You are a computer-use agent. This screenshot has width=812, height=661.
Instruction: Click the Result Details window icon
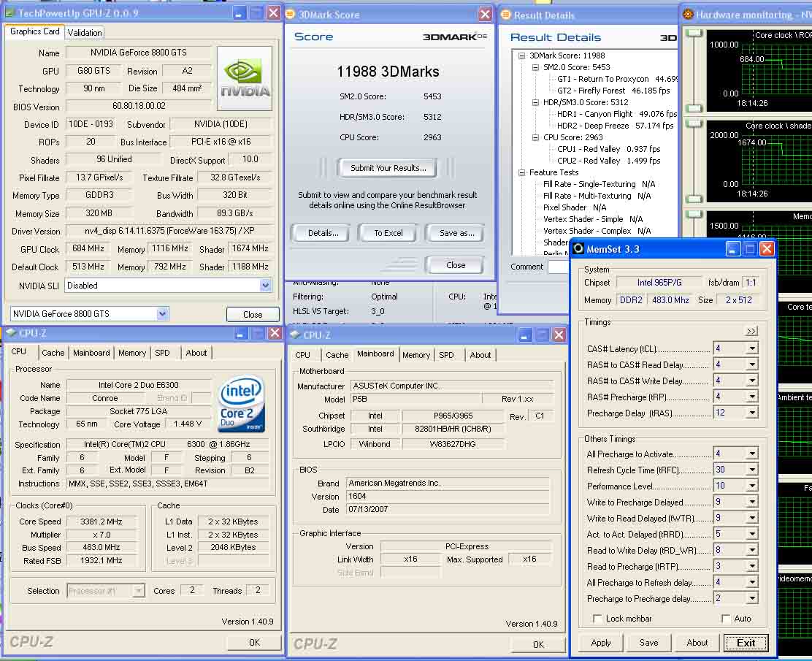pyautogui.click(x=506, y=15)
